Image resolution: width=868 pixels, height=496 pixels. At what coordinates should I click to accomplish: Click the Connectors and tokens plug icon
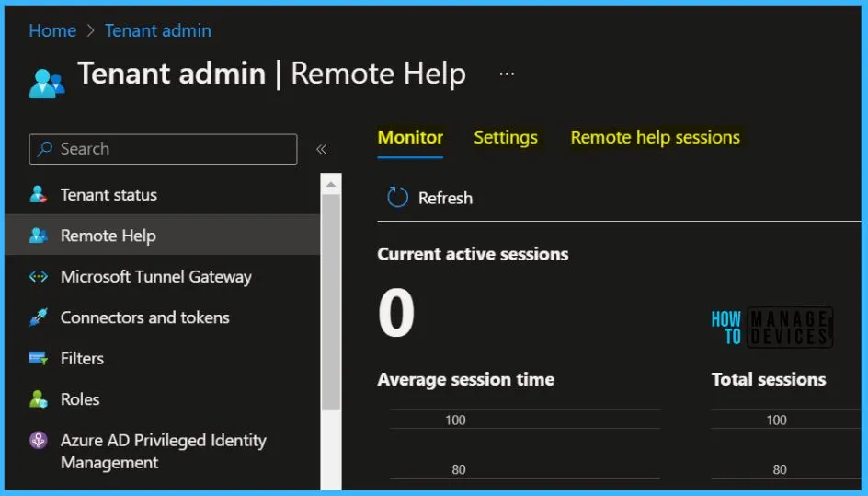[x=39, y=317]
